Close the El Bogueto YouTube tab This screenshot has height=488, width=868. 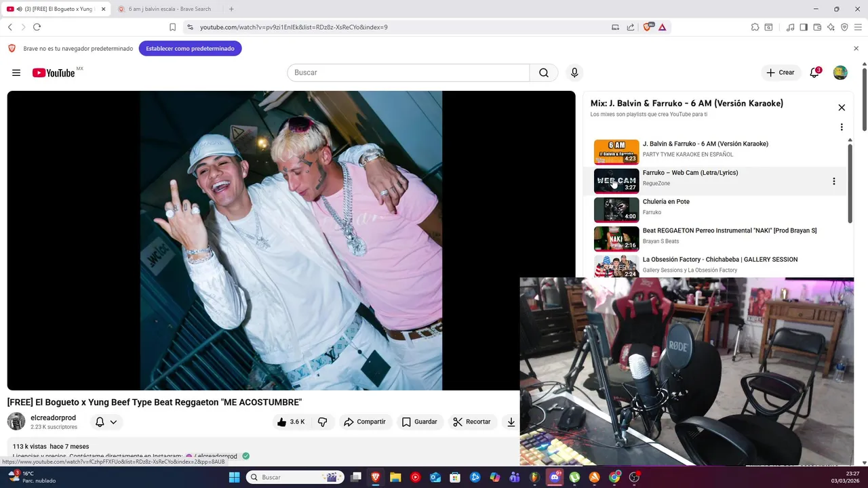click(x=104, y=9)
